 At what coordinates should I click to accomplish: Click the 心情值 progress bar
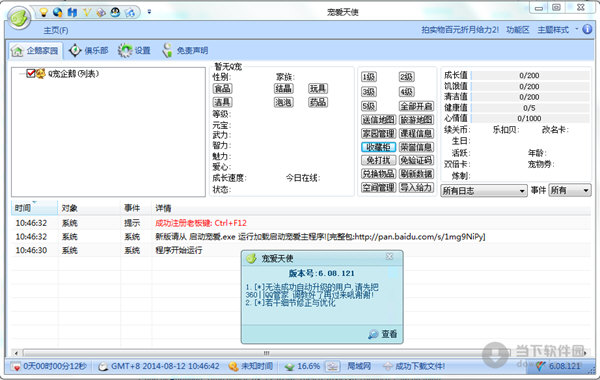[530, 118]
